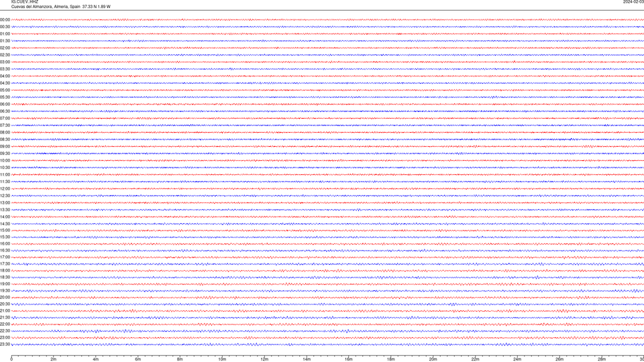Image resolution: width=644 pixels, height=362 pixels.
Task: Select the 09:30 time row label
Action: (5, 154)
